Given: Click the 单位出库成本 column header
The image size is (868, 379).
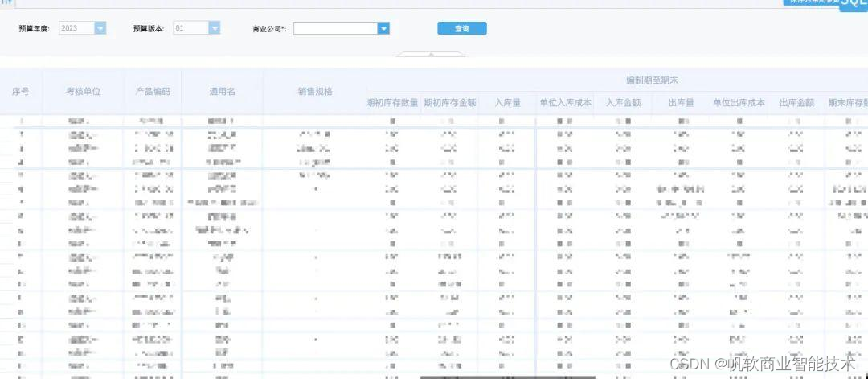Looking at the screenshot, I should click(739, 103).
